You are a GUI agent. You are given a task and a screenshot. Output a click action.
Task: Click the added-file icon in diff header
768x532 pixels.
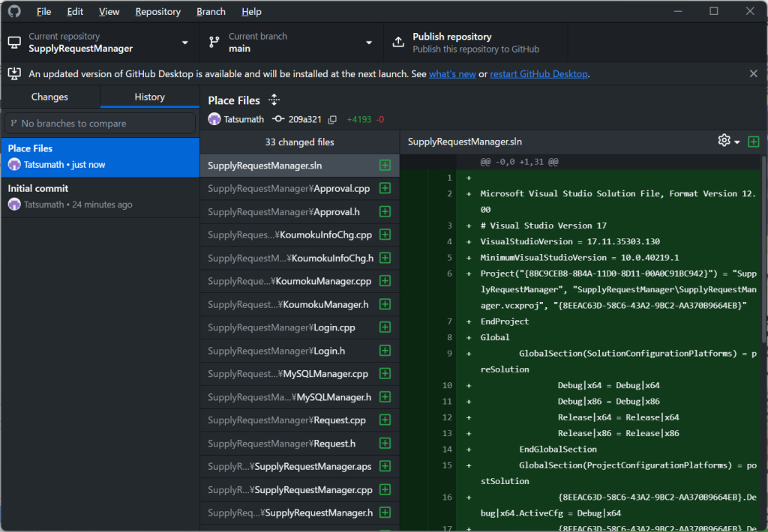pos(753,142)
